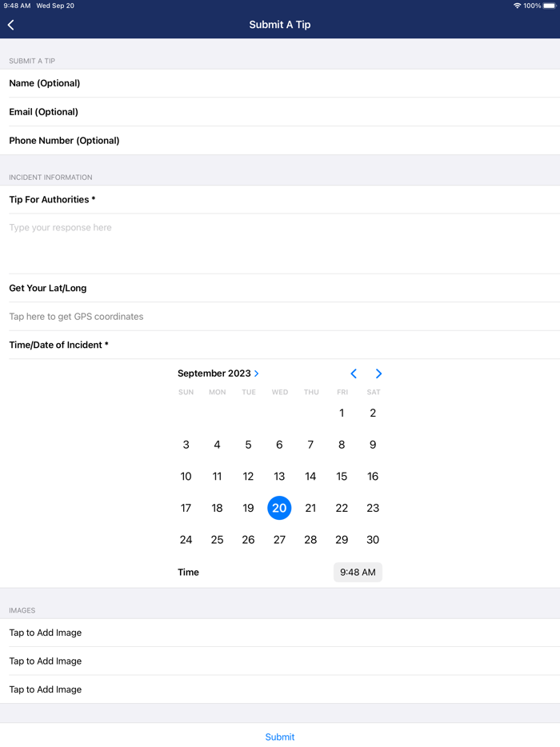The height and width of the screenshot is (747, 560).
Task: Tap the Get Your Lat/Long label
Action: click(48, 288)
